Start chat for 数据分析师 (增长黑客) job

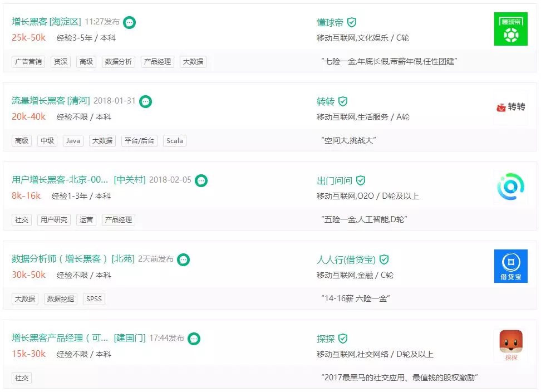click(x=183, y=259)
